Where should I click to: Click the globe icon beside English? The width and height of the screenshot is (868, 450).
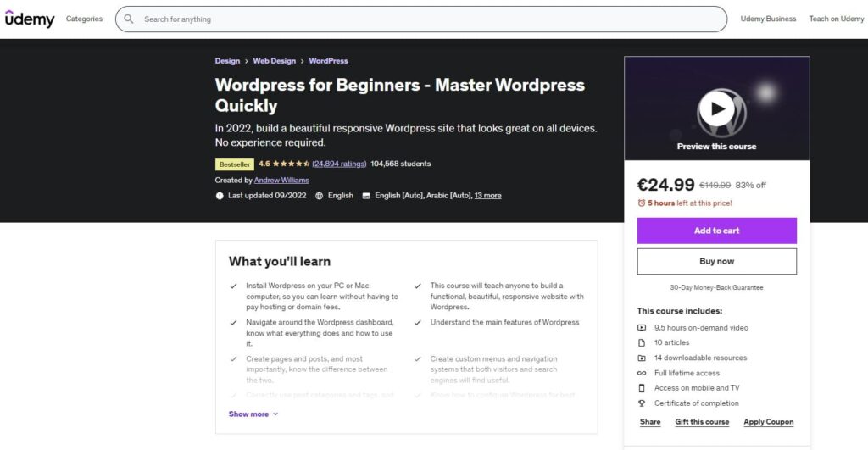pyautogui.click(x=319, y=196)
